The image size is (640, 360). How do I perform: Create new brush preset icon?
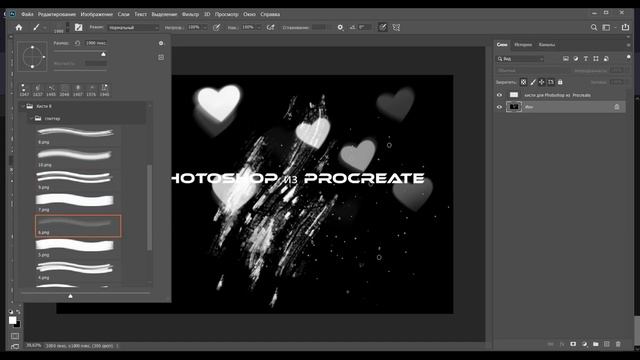tap(161, 58)
